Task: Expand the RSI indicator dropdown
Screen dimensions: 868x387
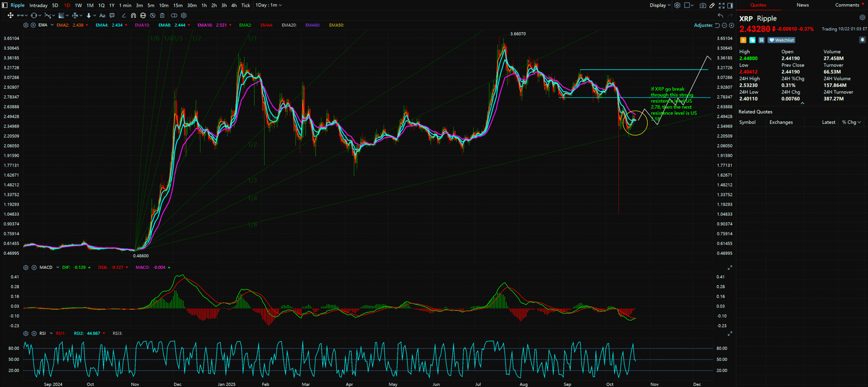Action: (x=50, y=333)
